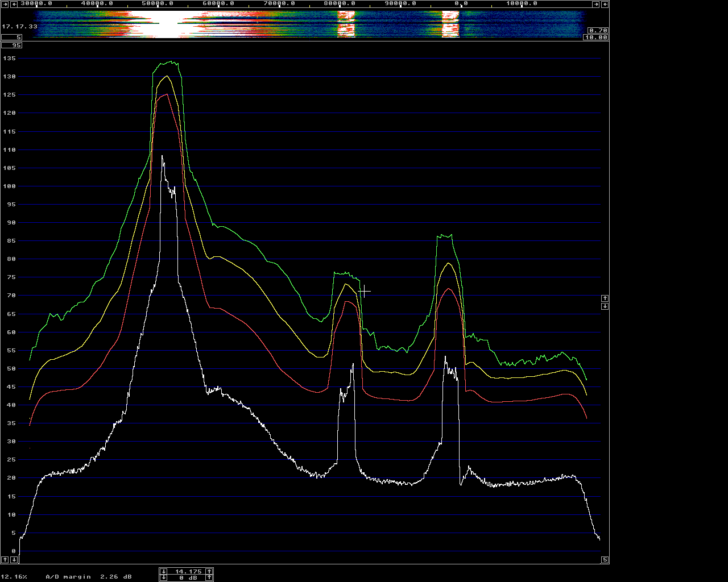
Task: Click the left-arrow button just before 30000.0 label
Action: (14, 5)
